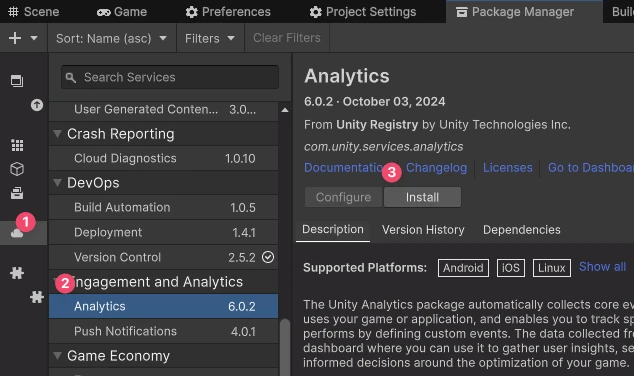Collapse the Crash Reporting group
Image resolution: width=634 pixels, height=376 pixels.
click(x=57, y=134)
